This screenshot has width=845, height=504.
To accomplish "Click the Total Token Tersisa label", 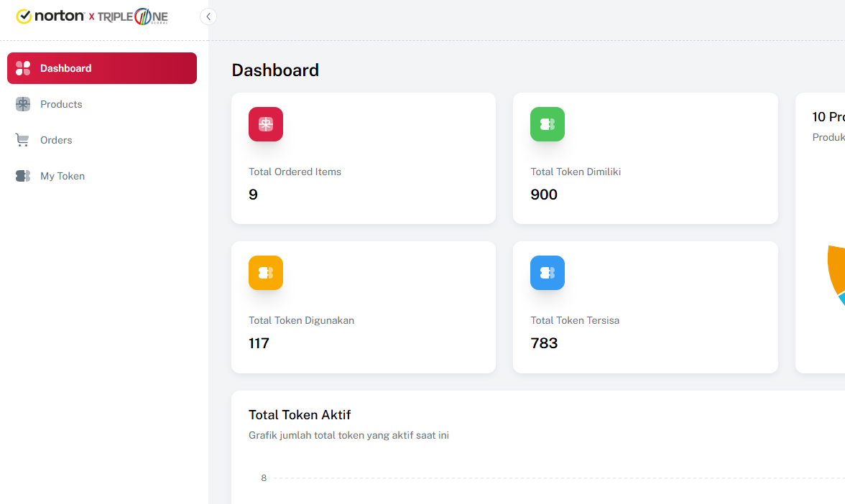I will pyautogui.click(x=575, y=320).
